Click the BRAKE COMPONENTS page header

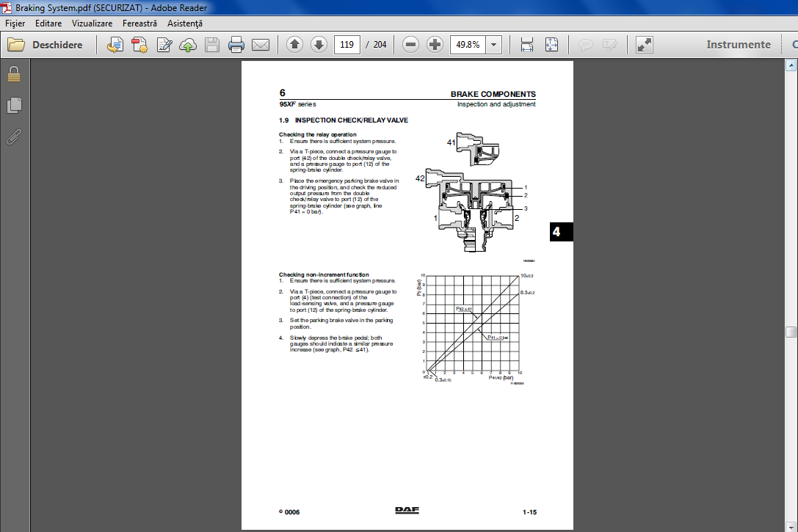(493, 94)
